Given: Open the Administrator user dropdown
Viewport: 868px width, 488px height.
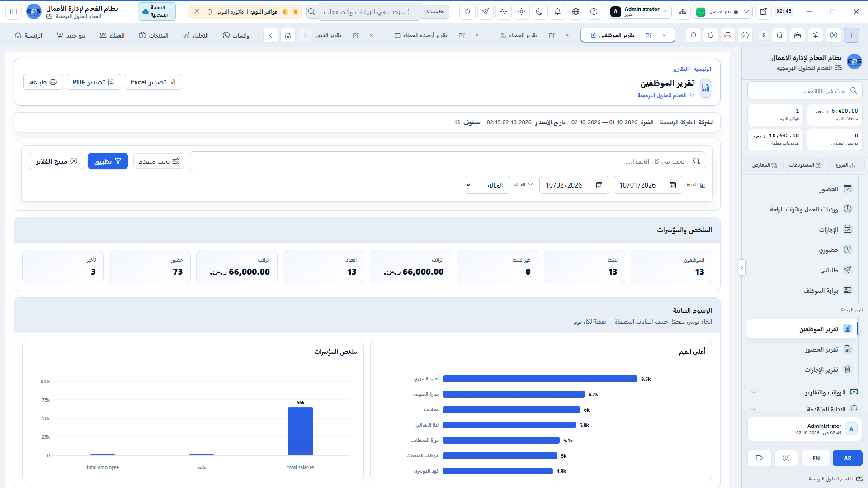Looking at the screenshot, I should point(639,12).
